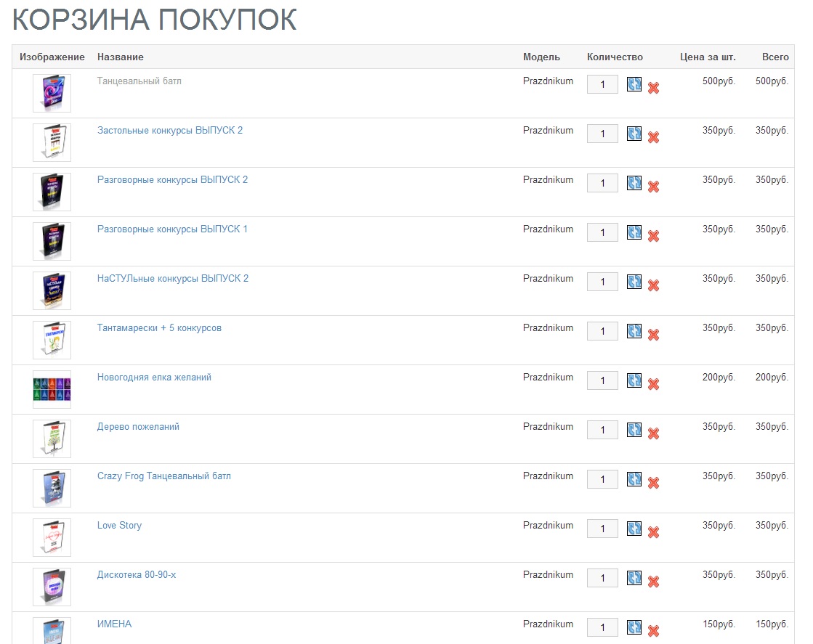Click the Застольные конкурсы ВЫПУСК 2 thumbnail

[x=52, y=142]
